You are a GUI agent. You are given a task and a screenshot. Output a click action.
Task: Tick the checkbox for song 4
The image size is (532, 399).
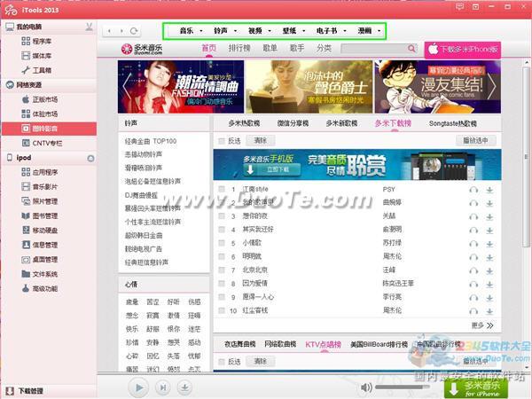(222, 230)
